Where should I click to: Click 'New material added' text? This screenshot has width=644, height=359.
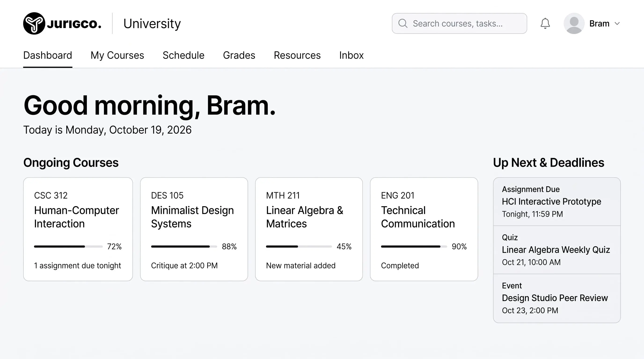point(301,265)
